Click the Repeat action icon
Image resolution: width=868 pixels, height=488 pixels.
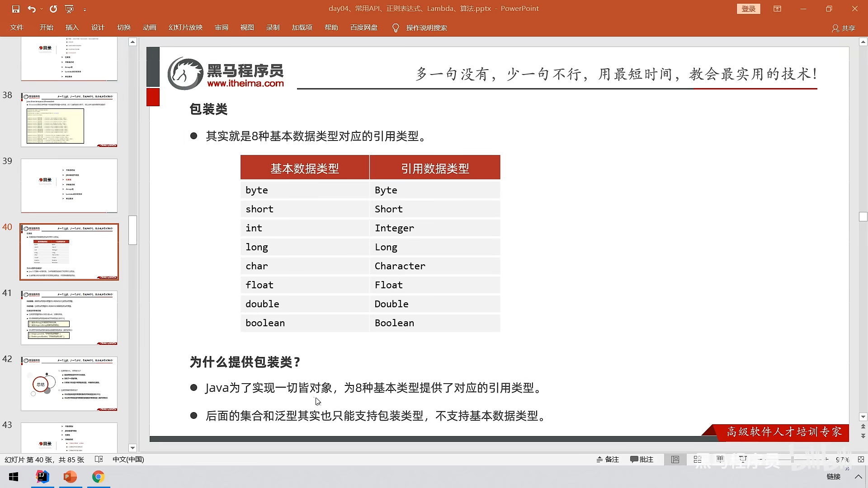click(53, 9)
